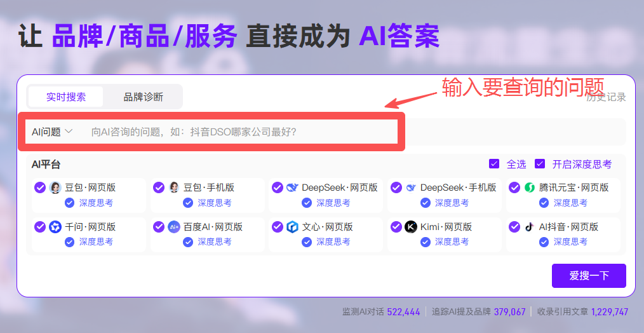Viewport: 644px width, 333px height.
Task: Click the 百度AI 网页版 logo icon
Action: tap(174, 227)
